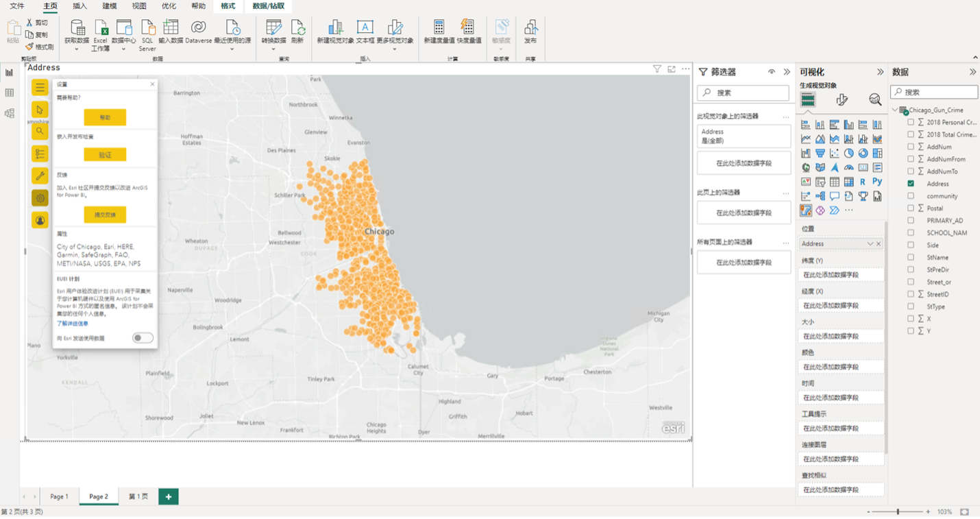The height and width of the screenshot is (519, 980).
Task: Click the 验证 button in the settings panel
Action: pyautogui.click(x=105, y=155)
